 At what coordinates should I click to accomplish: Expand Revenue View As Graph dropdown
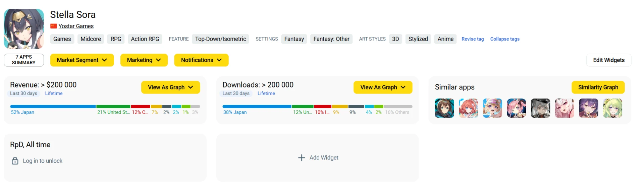170,87
